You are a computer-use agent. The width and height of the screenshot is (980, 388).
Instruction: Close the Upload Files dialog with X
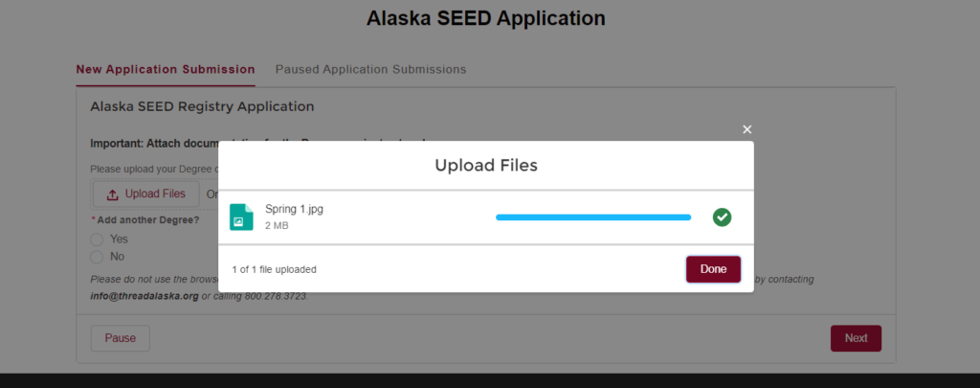[747, 129]
